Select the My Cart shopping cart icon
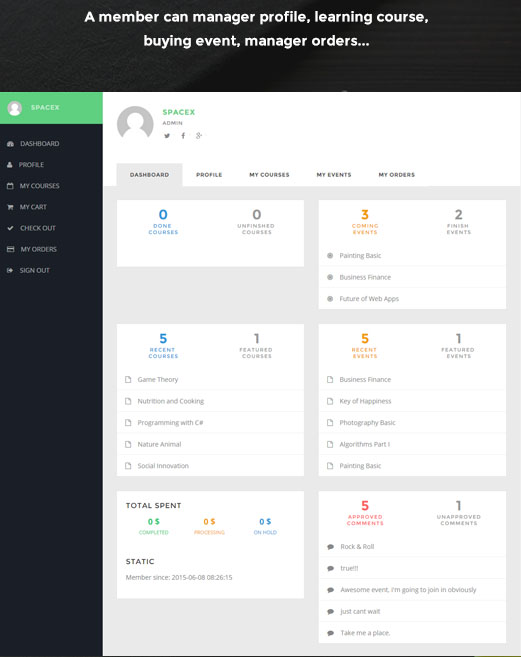This screenshot has height=657, width=521. click(10, 207)
